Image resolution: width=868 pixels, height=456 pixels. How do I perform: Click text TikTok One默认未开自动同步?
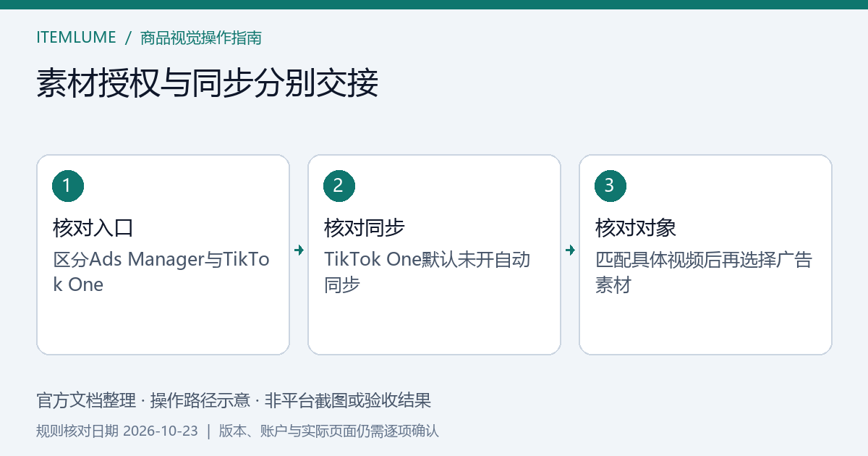pyautogui.click(x=427, y=271)
